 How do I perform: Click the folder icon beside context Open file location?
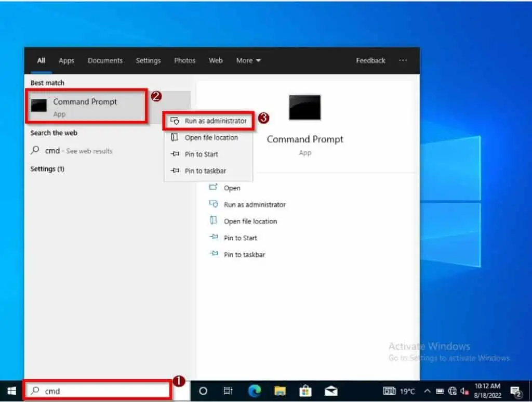[175, 137]
